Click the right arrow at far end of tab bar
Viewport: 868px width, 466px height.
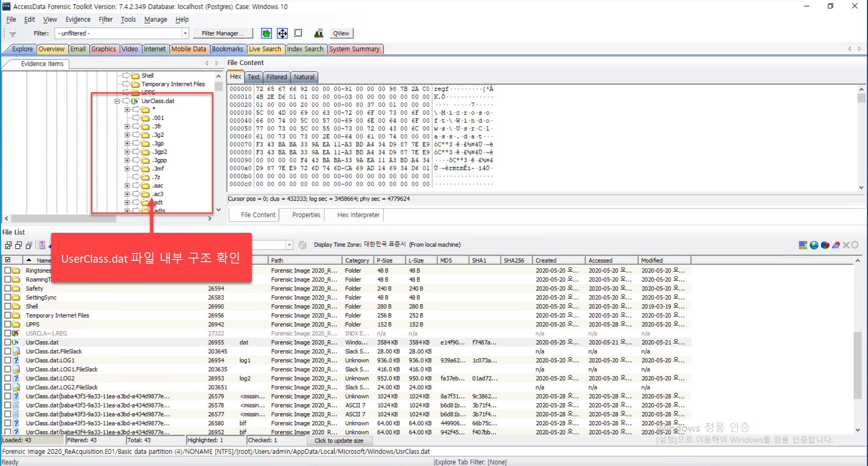[x=859, y=49]
